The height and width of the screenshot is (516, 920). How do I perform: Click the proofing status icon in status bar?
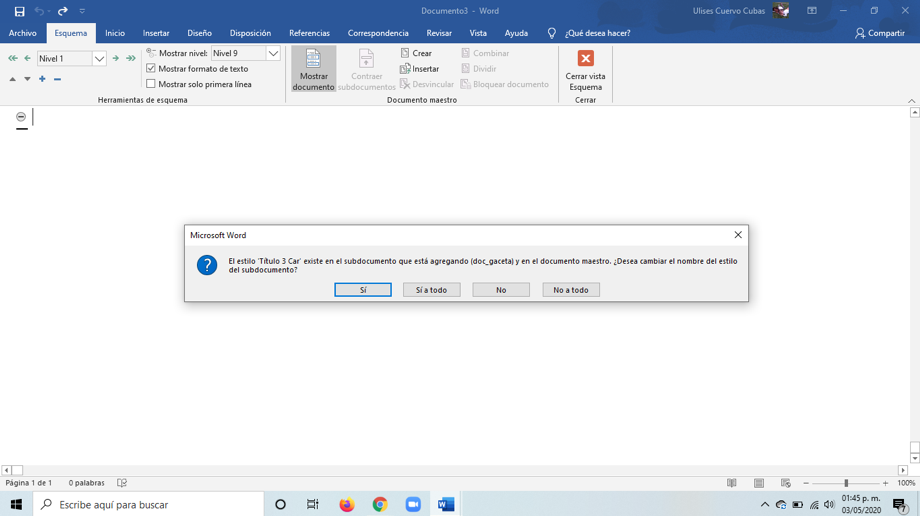point(122,483)
